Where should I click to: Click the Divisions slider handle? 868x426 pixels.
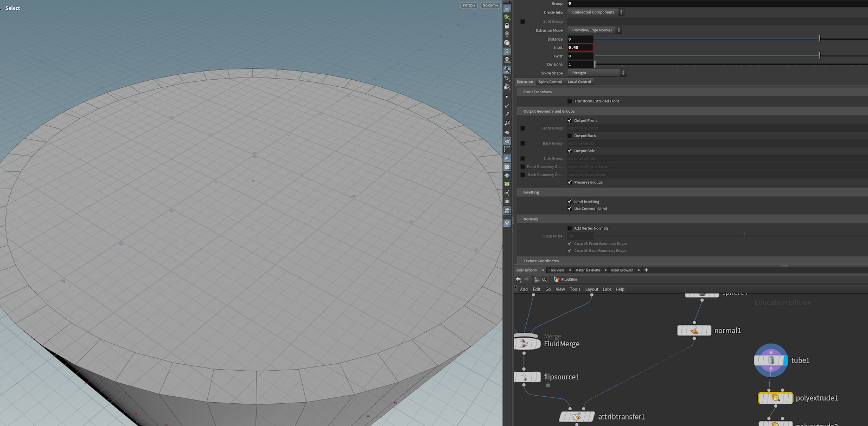595,64
